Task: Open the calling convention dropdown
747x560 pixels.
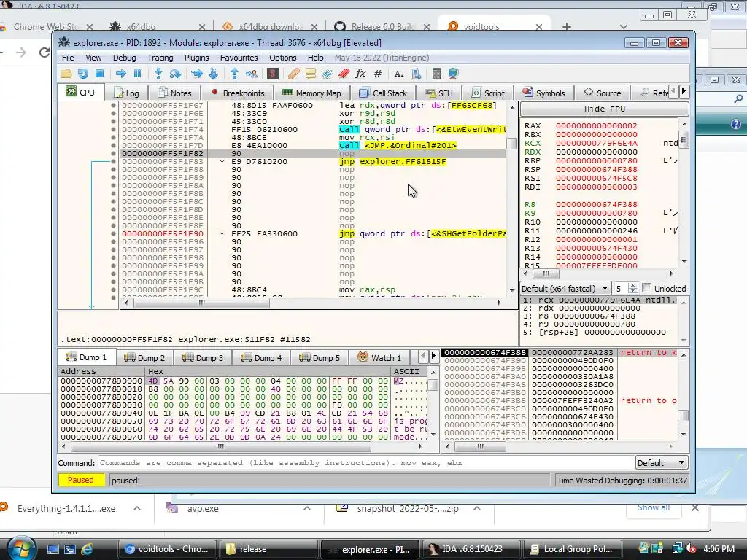Action: pos(565,289)
